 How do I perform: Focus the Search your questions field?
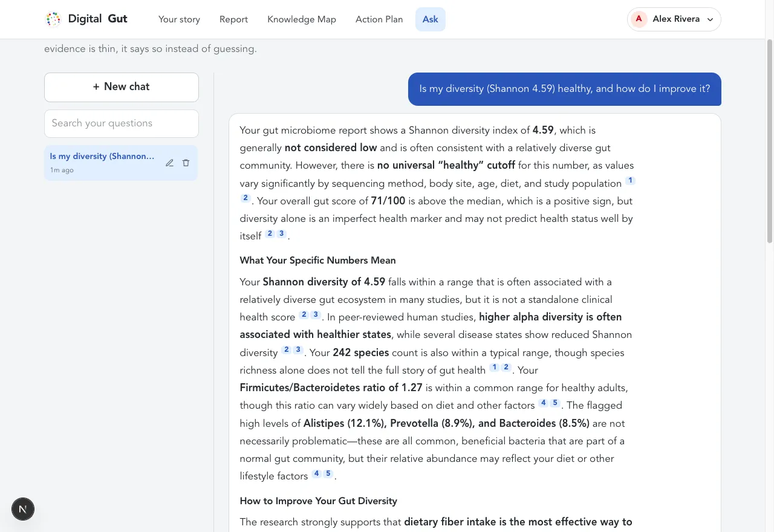(x=122, y=123)
